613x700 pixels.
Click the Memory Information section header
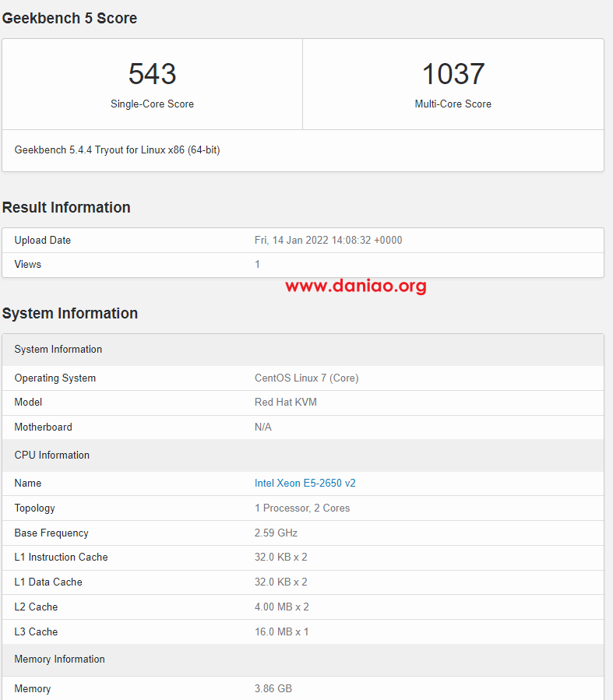303,660
